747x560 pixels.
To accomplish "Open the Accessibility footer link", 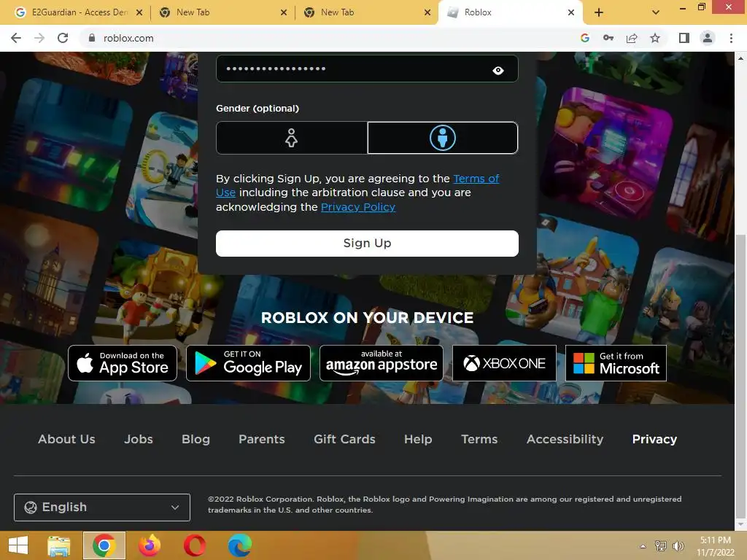I will coord(565,439).
